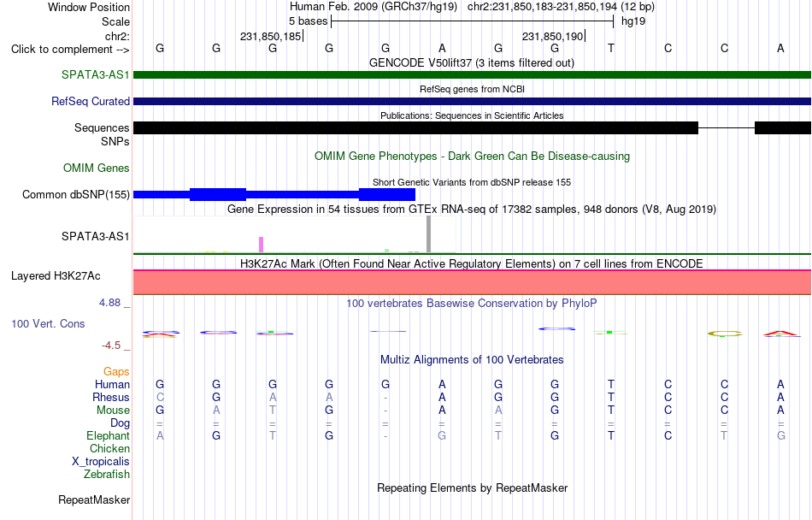Click the RepeatMasker track label
The height and width of the screenshot is (520, 812).
pyautogui.click(x=94, y=499)
